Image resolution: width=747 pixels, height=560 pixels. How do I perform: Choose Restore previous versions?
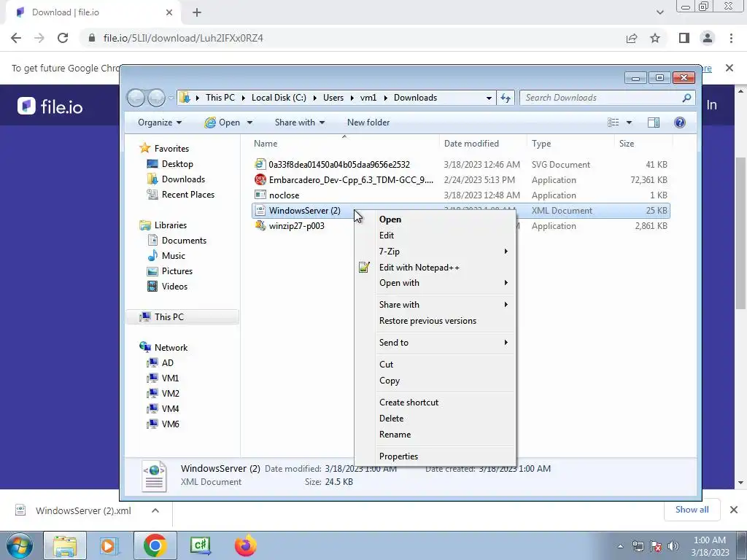(x=427, y=321)
